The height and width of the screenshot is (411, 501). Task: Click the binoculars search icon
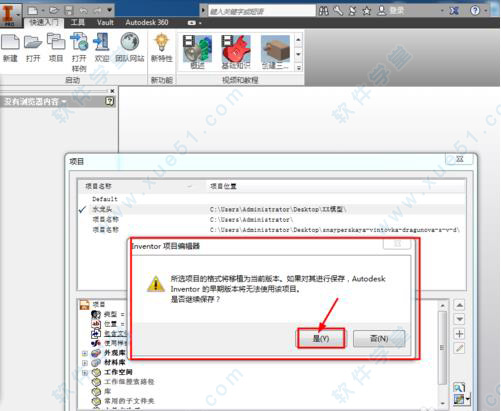tap(324, 11)
